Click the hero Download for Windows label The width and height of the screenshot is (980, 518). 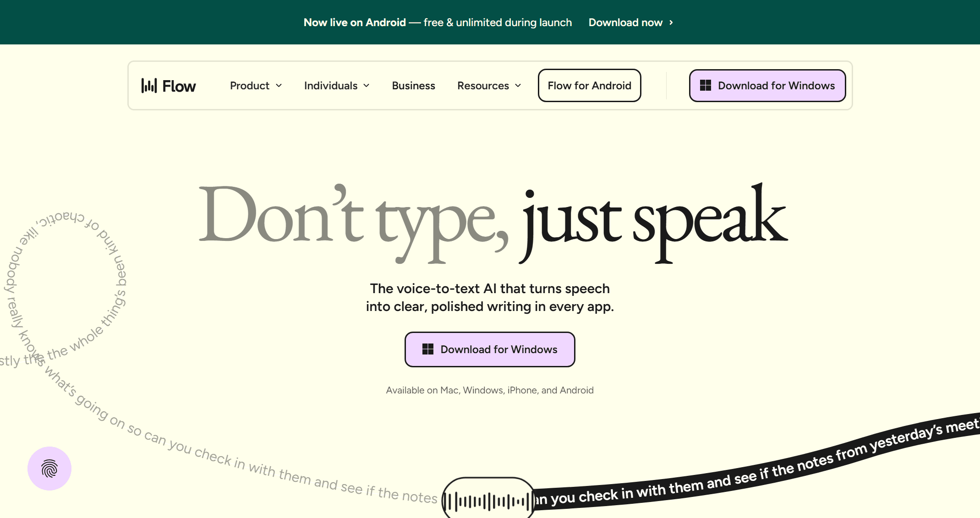(498, 349)
